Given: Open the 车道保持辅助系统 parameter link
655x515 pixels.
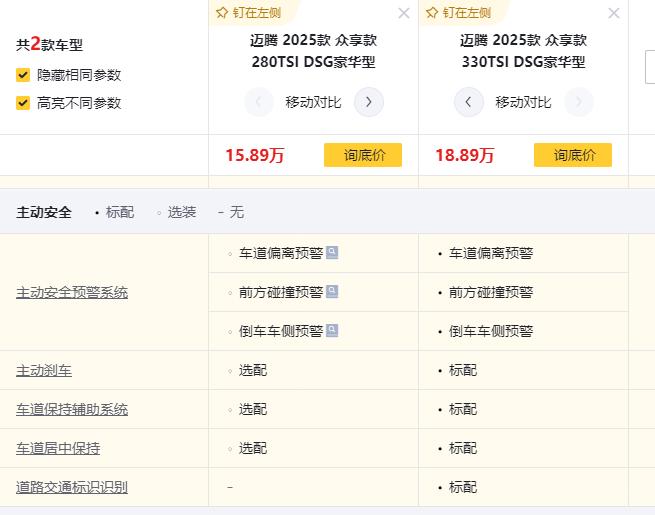Looking at the screenshot, I should pos(72,410).
